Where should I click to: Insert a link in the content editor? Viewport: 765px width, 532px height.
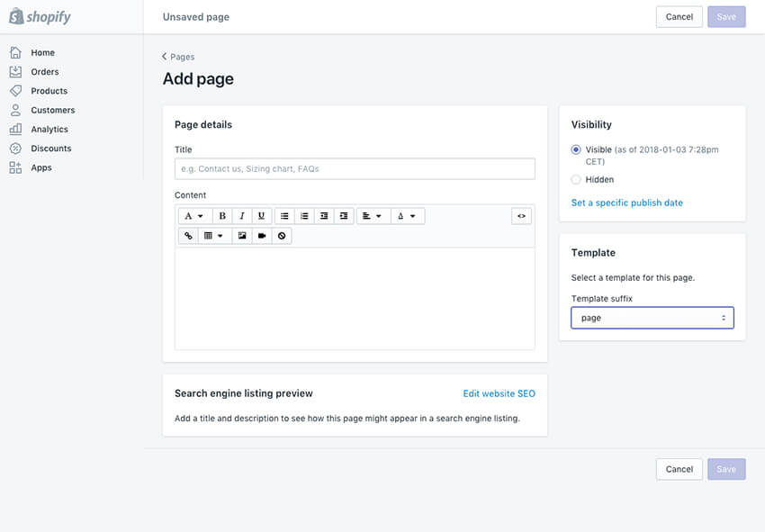pyautogui.click(x=188, y=235)
